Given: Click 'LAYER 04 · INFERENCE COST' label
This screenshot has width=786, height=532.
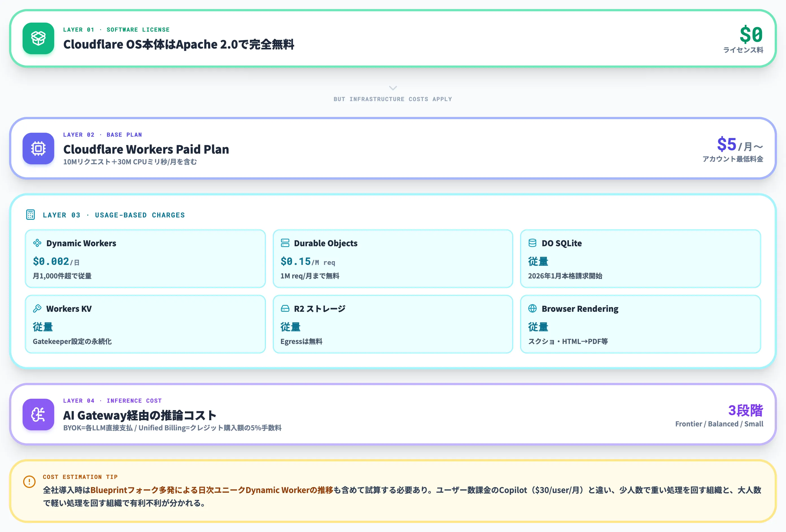Looking at the screenshot, I should coord(112,401).
